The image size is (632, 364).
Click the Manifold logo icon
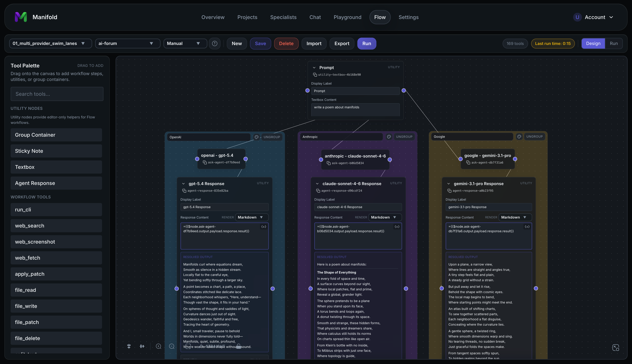[x=21, y=17]
